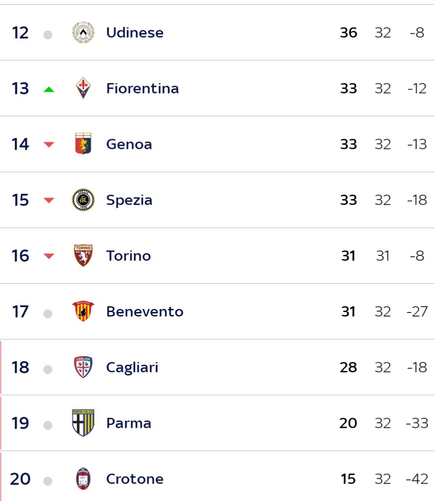Click Fiorentina's green up arrow indicator
This screenshot has width=448, height=501.
(x=49, y=90)
